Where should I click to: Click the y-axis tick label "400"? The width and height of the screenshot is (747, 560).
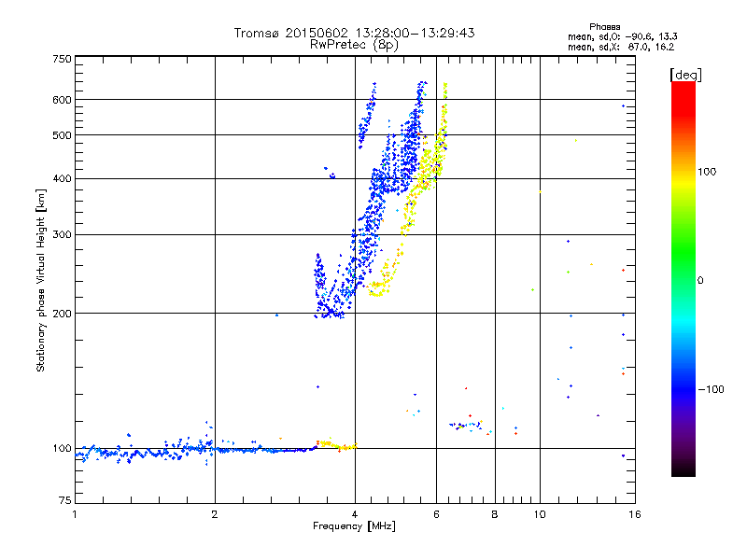(x=62, y=179)
